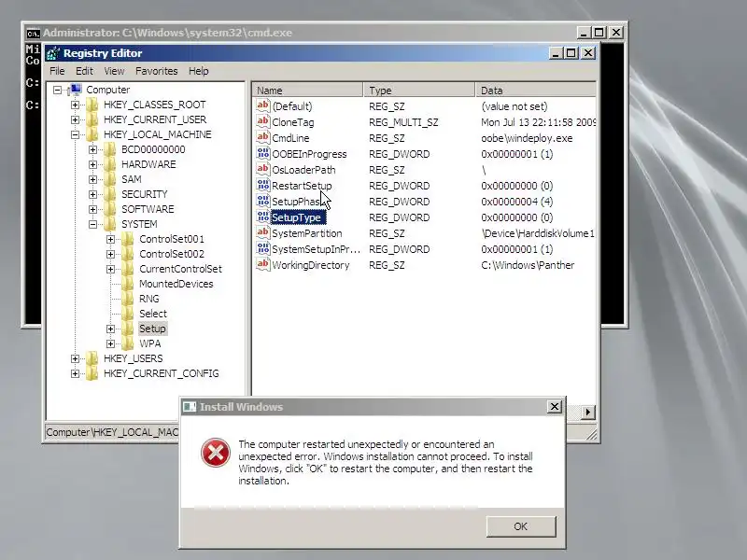Expand HKEY_CLASSES_ROOT in the tree

(76, 105)
